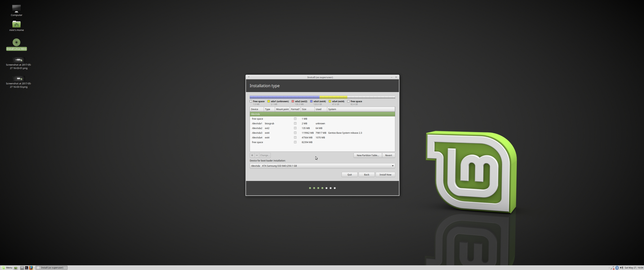This screenshot has height=270, width=644.
Task: Click '82.4 GB' free space legend label
Action: tap(354, 104)
